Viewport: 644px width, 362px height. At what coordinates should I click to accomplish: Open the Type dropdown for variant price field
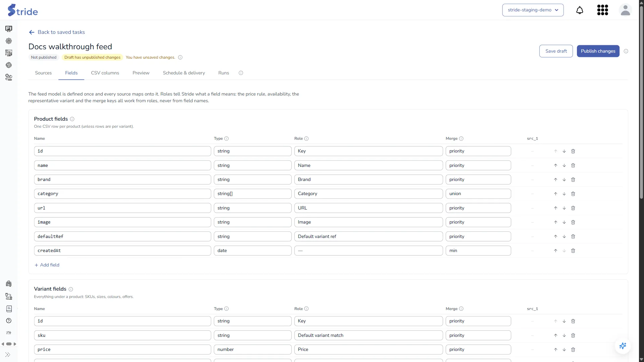[x=253, y=350]
